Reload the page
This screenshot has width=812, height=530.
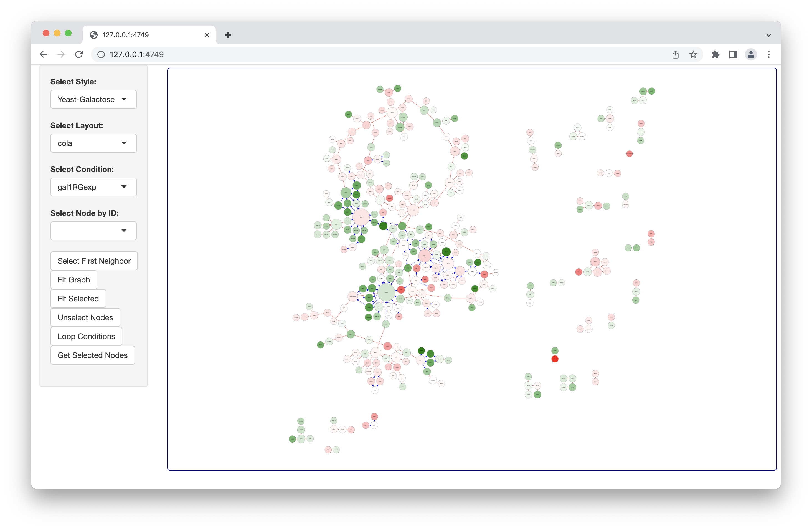coord(79,55)
